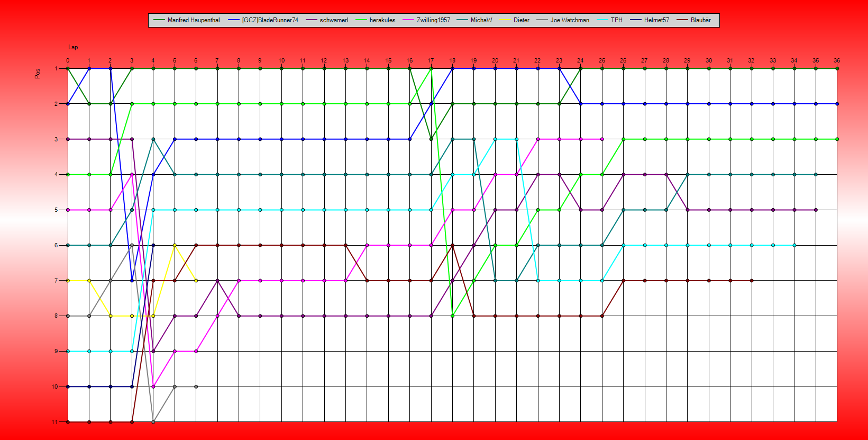
Task: Click the MichaW legend label
Action: tap(481, 20)
